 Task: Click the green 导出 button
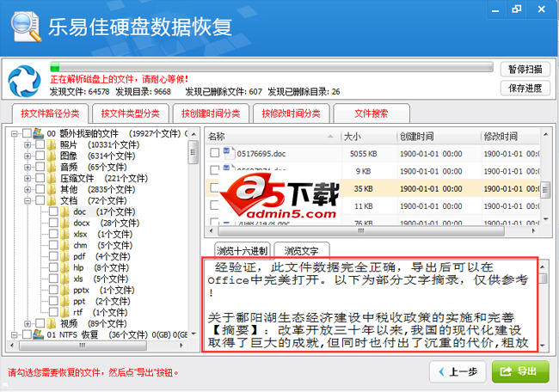coord(520,371)
